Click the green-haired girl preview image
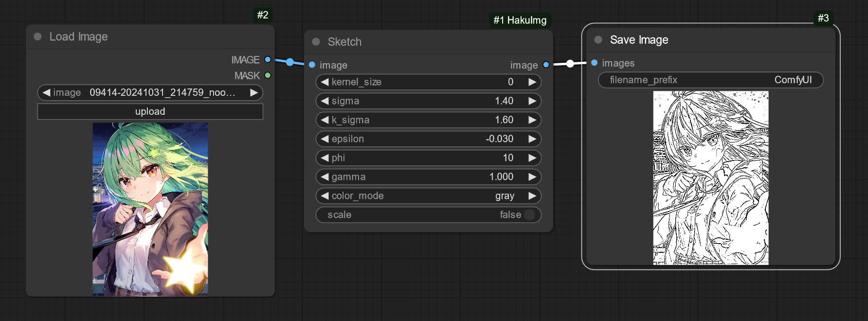 tap(150, 209)
